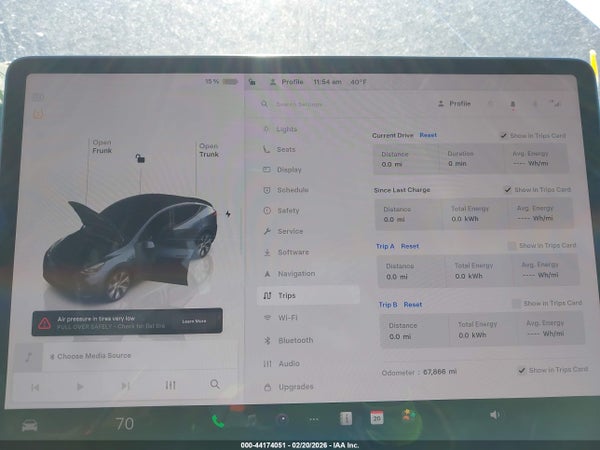Open the green Phone app icon
This screenshot has height=450, width=600.
[218, 422]
